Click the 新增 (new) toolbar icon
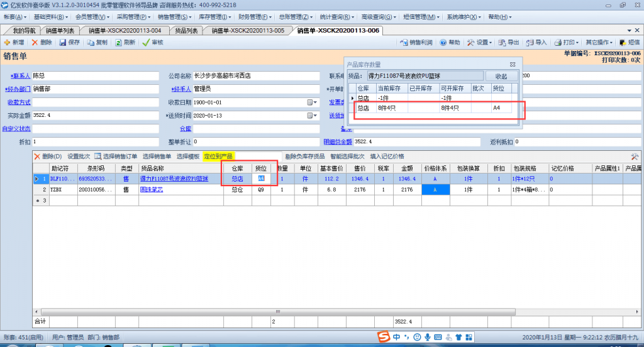The height and width of the screenshot is (347, 644). click(7, 43)
